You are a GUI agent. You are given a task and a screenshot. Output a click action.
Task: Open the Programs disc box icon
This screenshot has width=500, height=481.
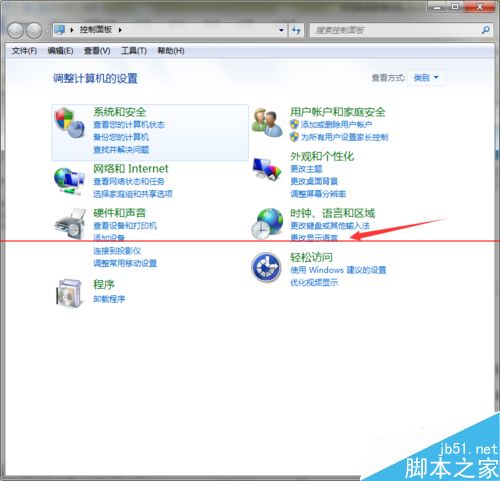(x=69, y=293)
